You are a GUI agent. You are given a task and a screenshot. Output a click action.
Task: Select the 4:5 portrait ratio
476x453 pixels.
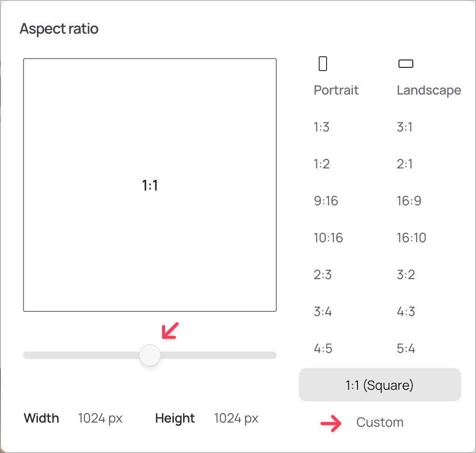(323, 348)
